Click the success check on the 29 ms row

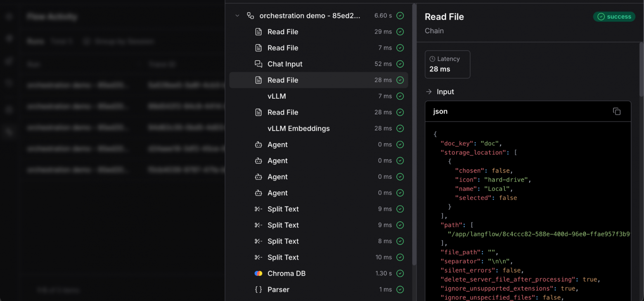click(x=400, y=32)
